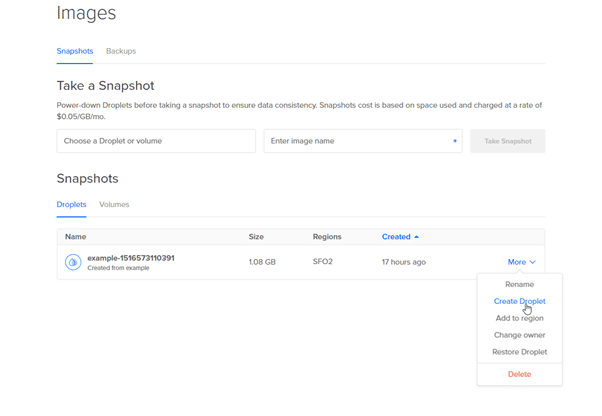The image size is (602, 416).
Task: Select Create Droplet in the menu
Action: pyautogui.click(x=519, y=301)
